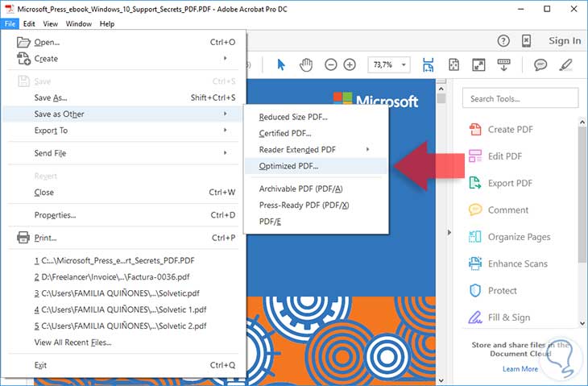Open the Window menu
The width and height of the screenshot is (588, 386).
coord(79,23)
